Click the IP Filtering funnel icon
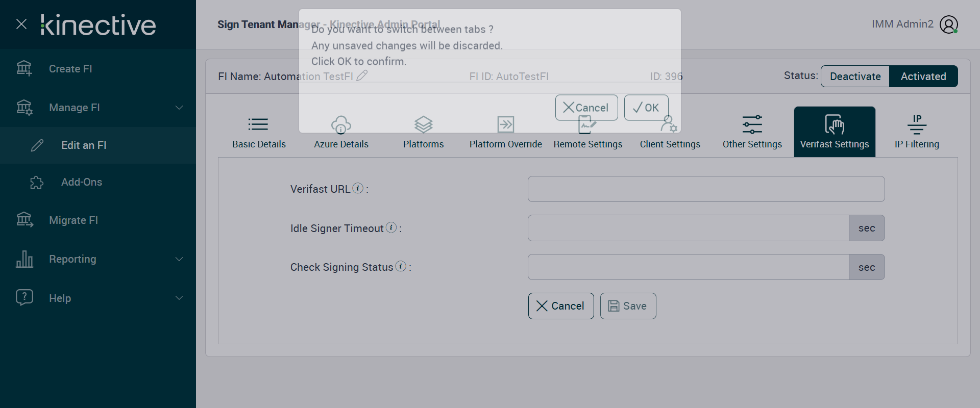Viewport: 980px width, 408px height. coord(917,124)
